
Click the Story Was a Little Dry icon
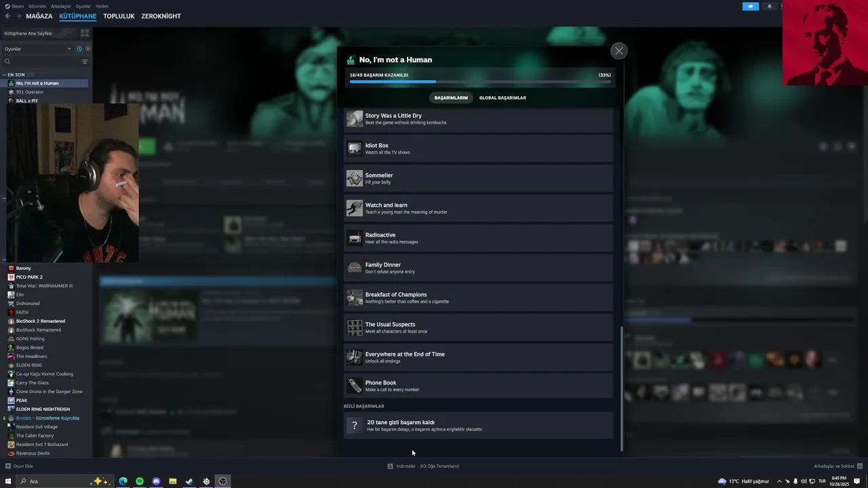pyautogui.click(x=355, y=119)
